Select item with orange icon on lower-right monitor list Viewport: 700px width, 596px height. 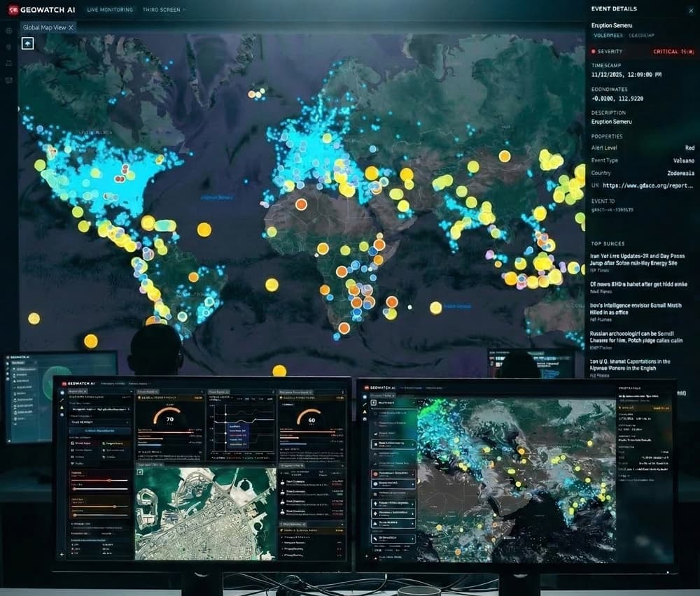[x=393, y=474]
